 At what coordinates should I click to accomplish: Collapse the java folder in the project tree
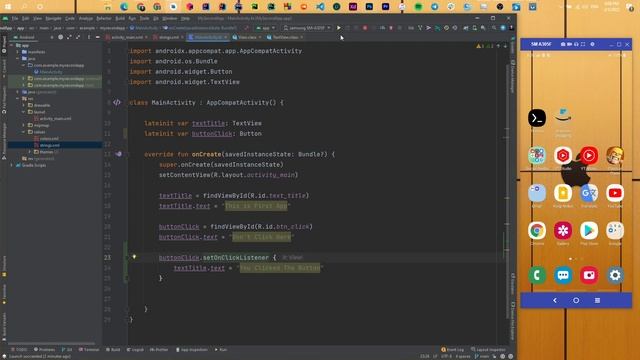[x=18, y=58]
